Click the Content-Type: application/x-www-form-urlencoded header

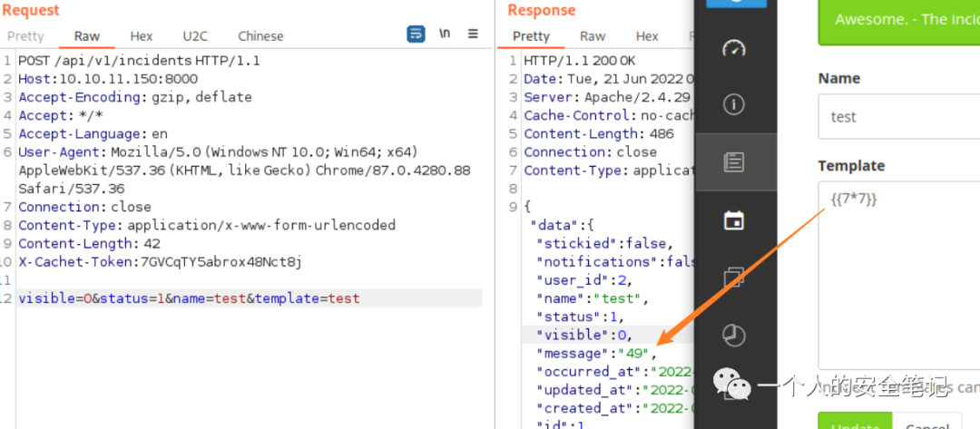click(207, 225)
